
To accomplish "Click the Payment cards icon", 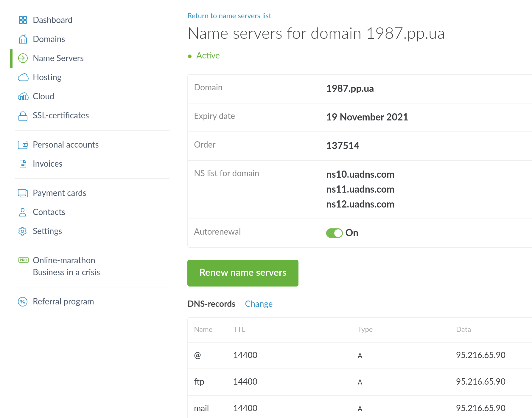I will click(x=23, y=193).
